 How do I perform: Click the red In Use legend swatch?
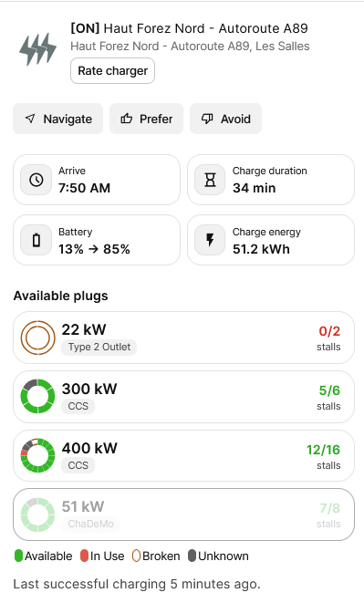pos(84,556)
